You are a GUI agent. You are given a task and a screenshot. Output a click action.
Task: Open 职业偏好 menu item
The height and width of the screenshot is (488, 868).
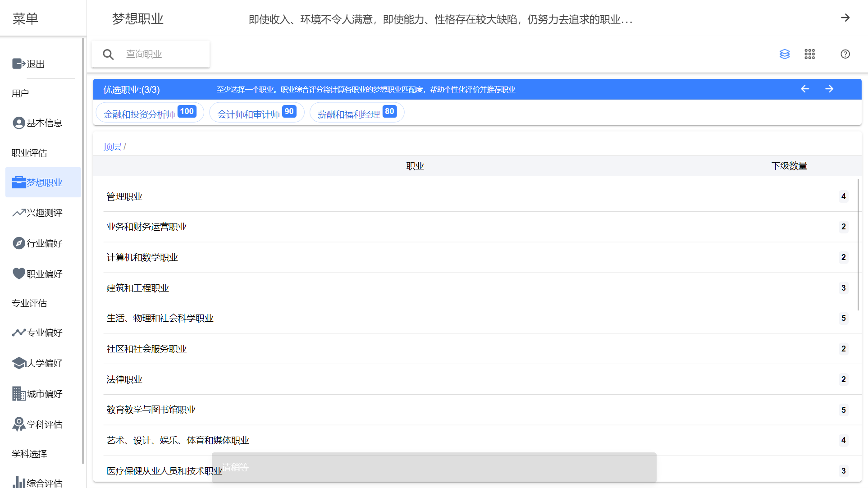point(45,274)
